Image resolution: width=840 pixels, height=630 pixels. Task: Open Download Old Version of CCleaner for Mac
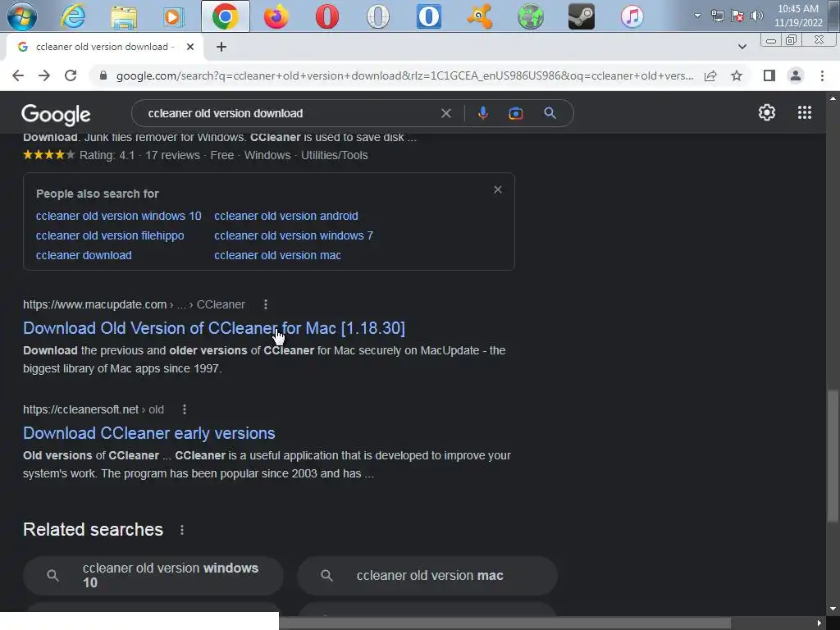click(214, 328)
